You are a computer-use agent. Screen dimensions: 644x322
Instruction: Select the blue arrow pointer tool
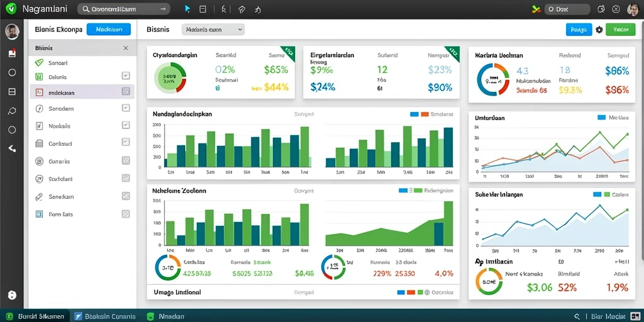point(187,9)
